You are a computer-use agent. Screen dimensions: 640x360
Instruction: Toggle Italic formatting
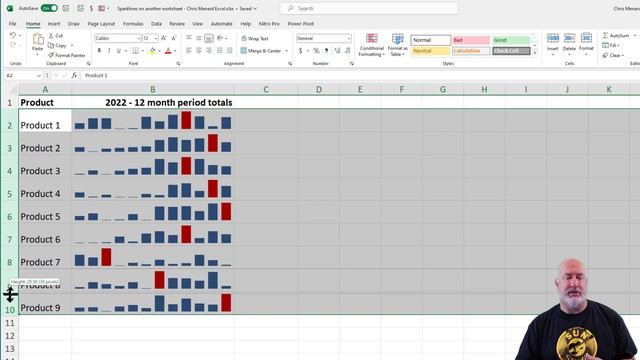click(109, 51)
